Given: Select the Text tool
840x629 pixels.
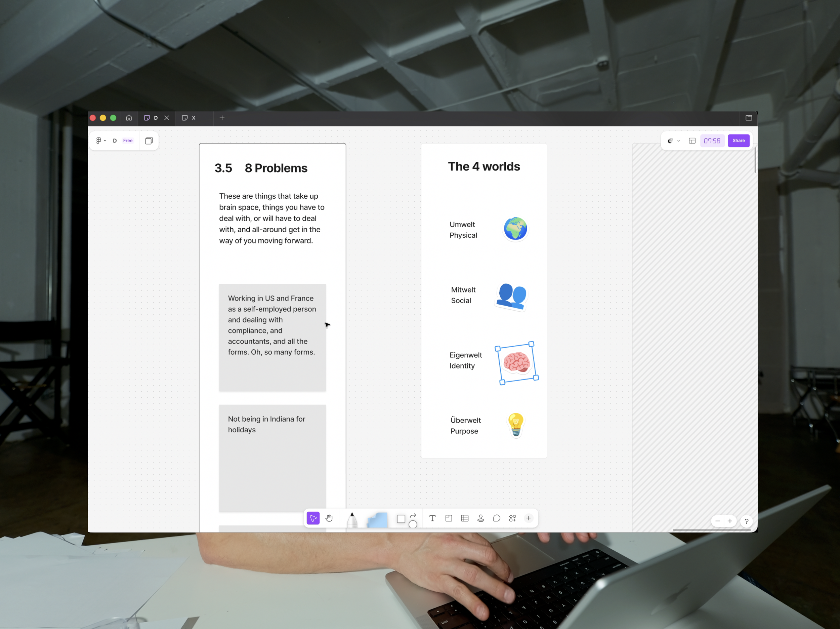Looking at the screenshot, I should click(432, 518).
